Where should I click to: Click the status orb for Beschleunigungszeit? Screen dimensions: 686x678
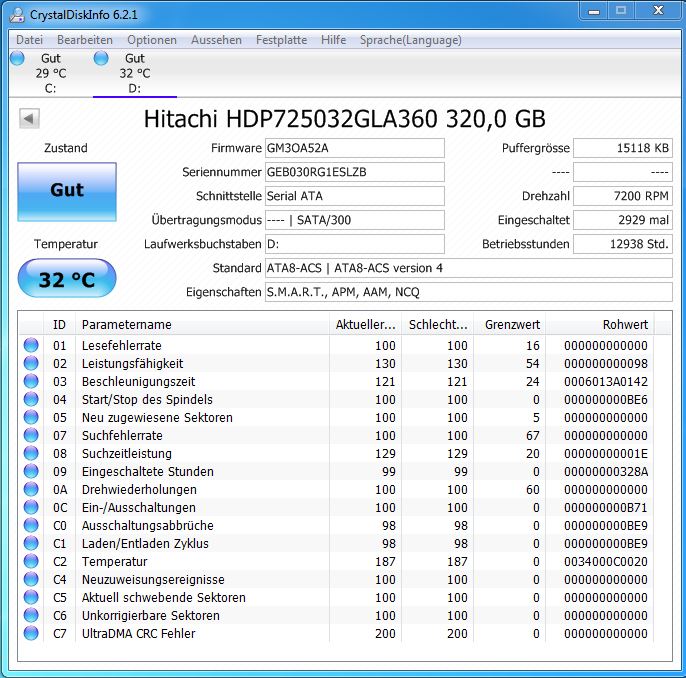point(31,381)
